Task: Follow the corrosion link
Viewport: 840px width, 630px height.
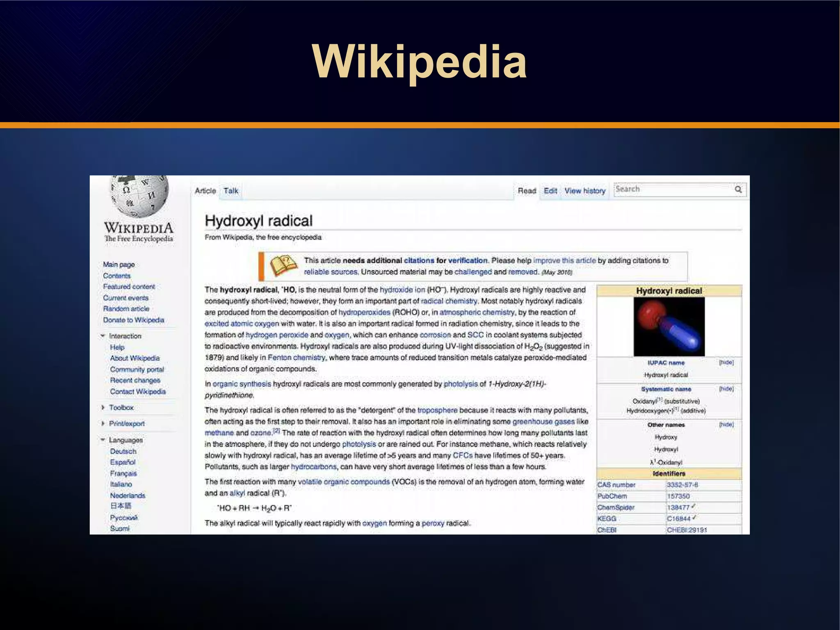Action: [x=435, y=335]
